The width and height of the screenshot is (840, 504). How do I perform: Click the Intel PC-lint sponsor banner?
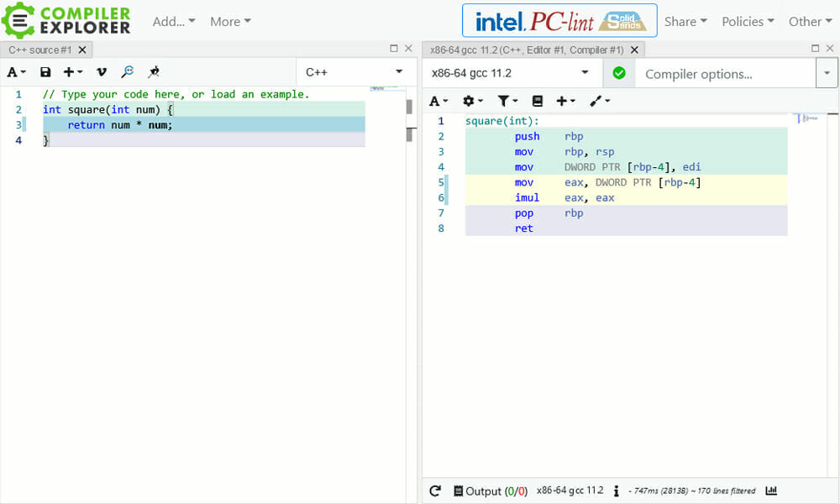point(559,21)
